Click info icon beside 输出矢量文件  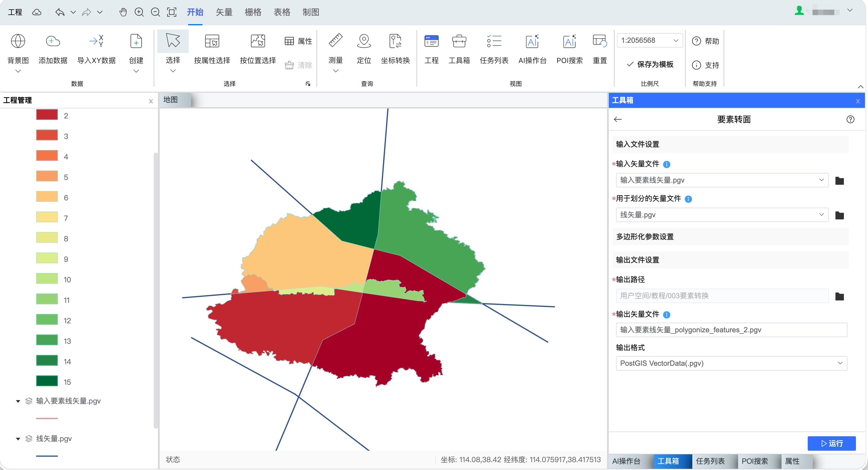tap(666, 315)
